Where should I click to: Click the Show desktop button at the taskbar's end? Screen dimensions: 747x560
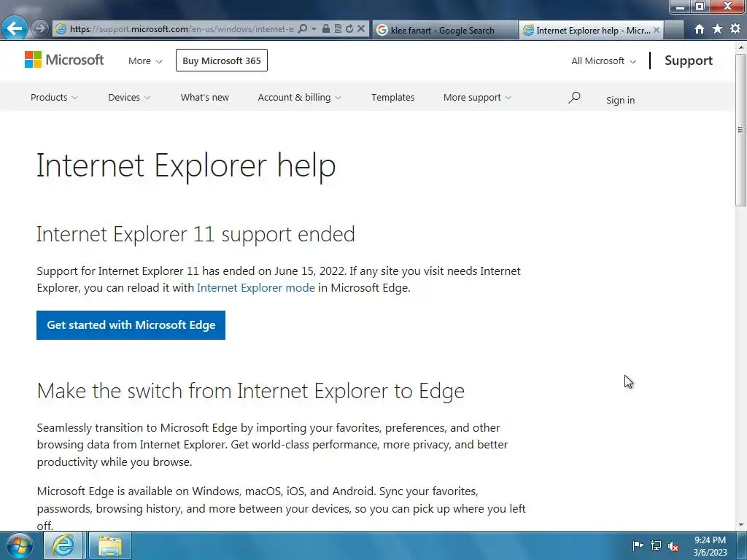click(x=742, y=545)
